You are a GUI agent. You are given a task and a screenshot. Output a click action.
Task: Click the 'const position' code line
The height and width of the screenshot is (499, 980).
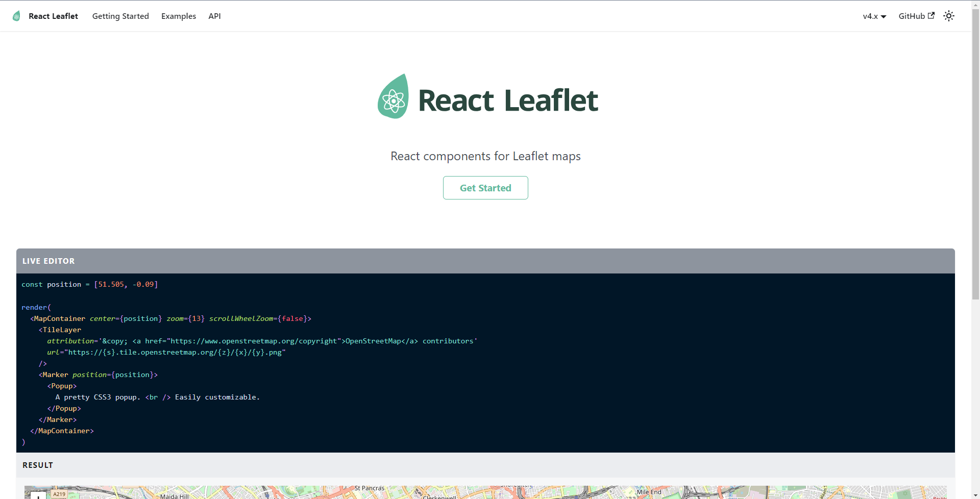(x=90, y=284)
